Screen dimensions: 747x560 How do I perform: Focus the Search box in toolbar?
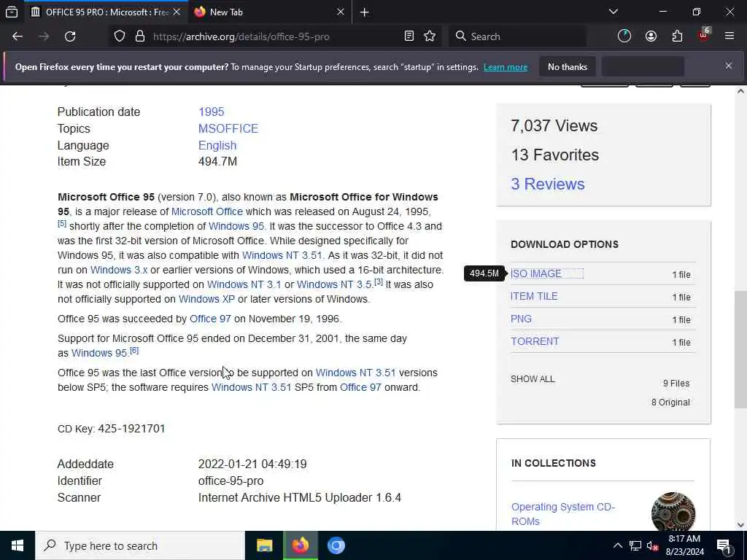(x=517, y=36)
